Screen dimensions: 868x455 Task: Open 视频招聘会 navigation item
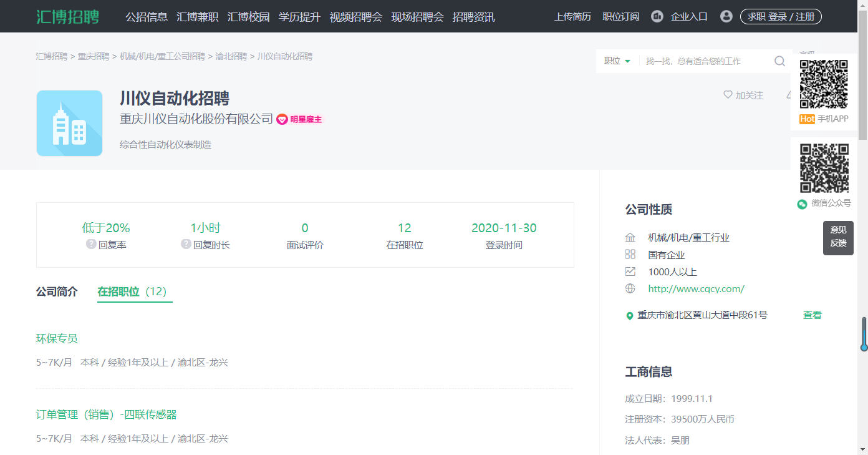[x=356, y=17]
